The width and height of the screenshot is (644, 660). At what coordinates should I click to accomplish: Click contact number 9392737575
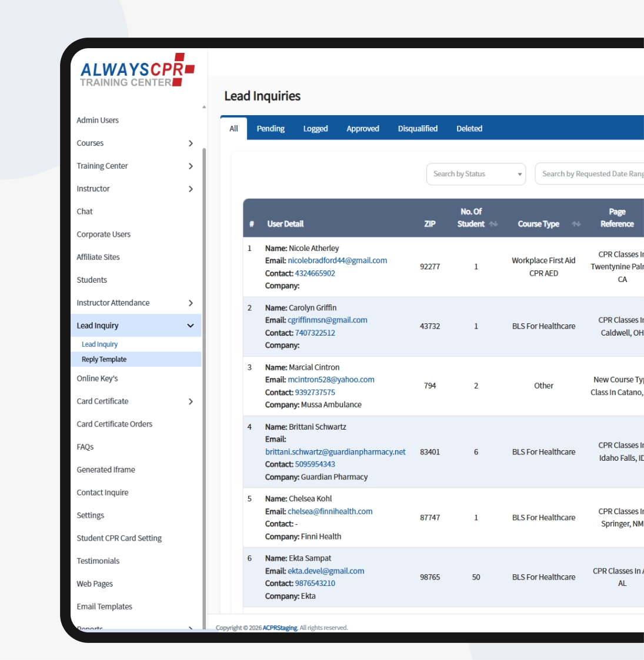315,392
